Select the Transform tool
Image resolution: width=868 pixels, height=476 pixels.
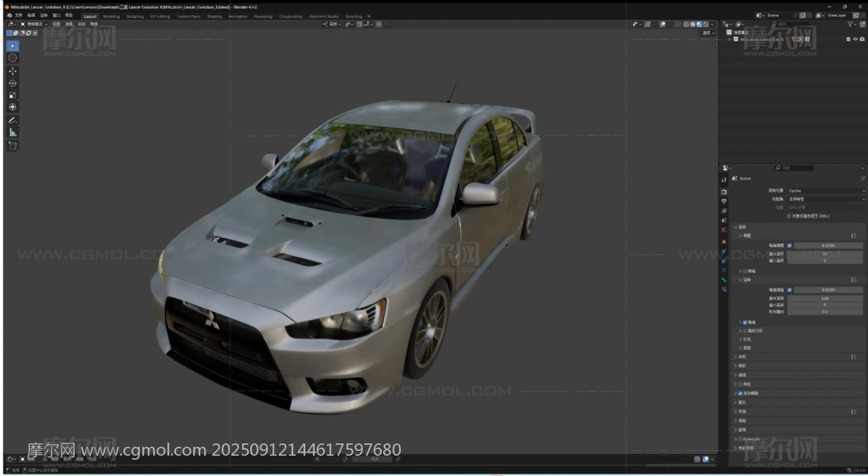(13, 107)
